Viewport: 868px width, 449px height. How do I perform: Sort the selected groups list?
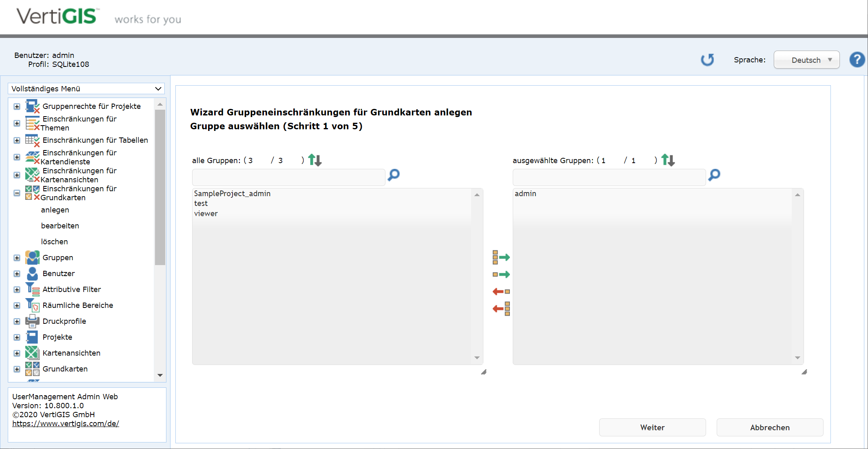668,160
